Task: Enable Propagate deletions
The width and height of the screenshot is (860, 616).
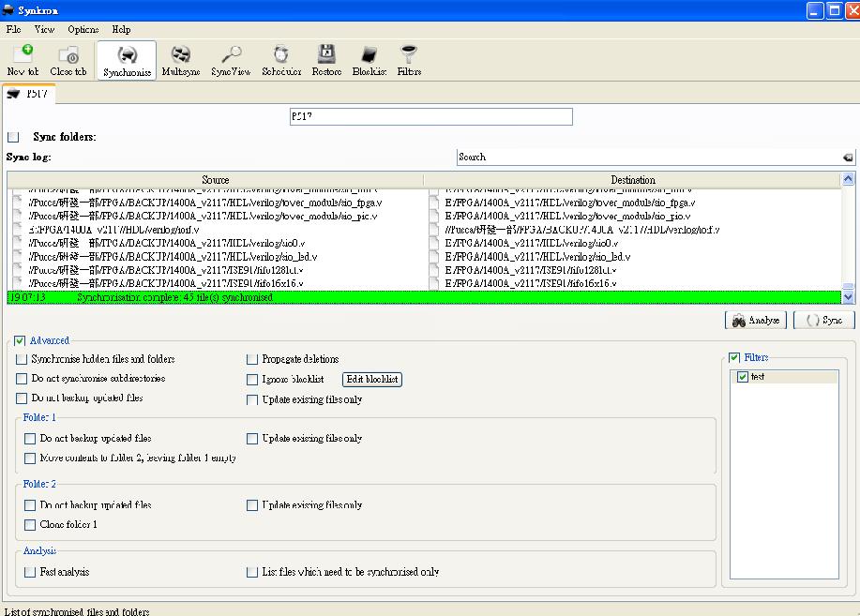Action: click(252, 359)
